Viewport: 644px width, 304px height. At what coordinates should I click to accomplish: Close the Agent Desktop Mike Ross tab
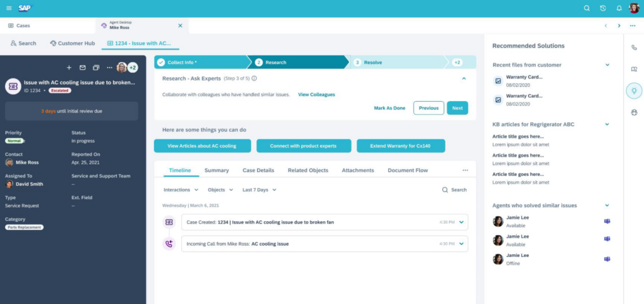pyautogui.click(x=180, y=26)
